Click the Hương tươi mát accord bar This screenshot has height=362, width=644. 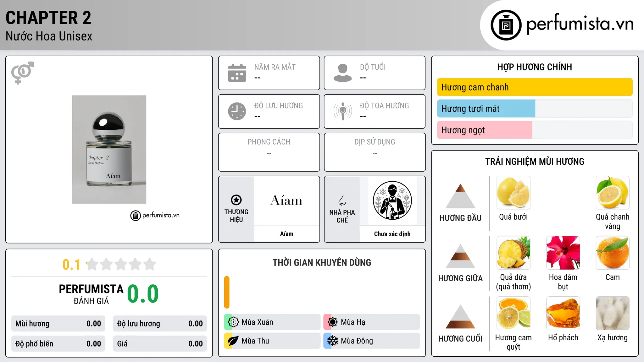click(535, 108)
